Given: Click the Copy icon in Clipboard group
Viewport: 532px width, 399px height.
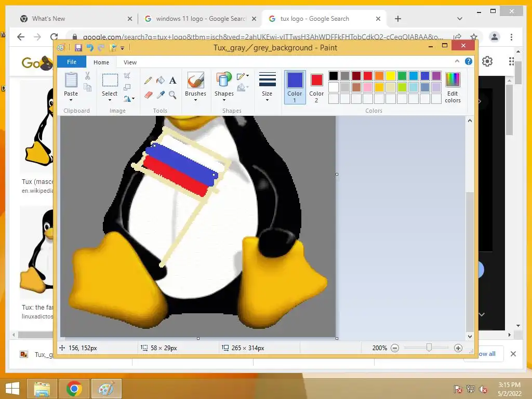Looking at the screenshot, I should (87, 87).
